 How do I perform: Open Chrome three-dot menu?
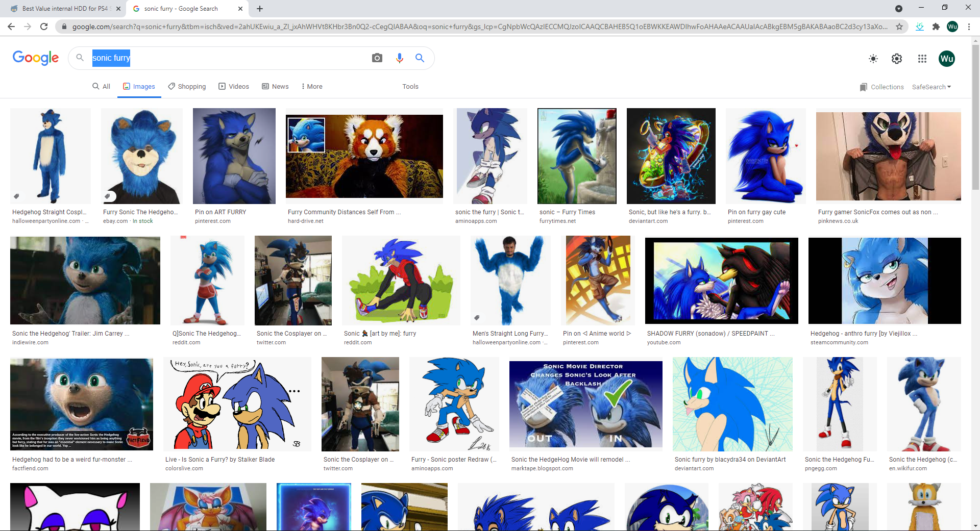point(969,27)
